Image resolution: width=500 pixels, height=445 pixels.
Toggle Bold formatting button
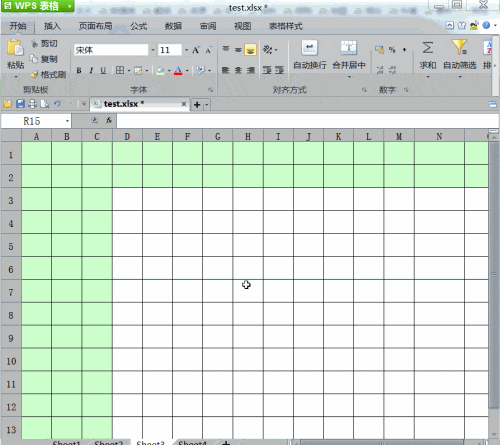pyautogui.click(x=79, y=70)
